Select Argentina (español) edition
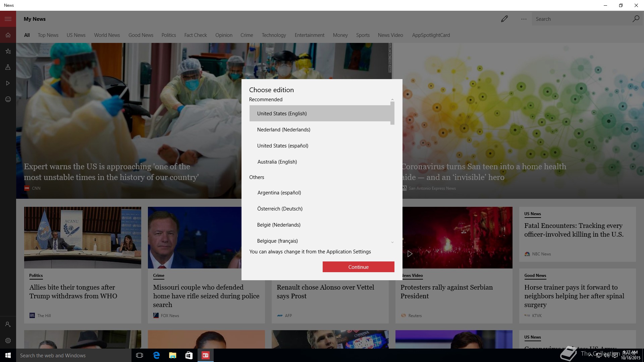Viewport: 644px width, 362px height. 320,193
